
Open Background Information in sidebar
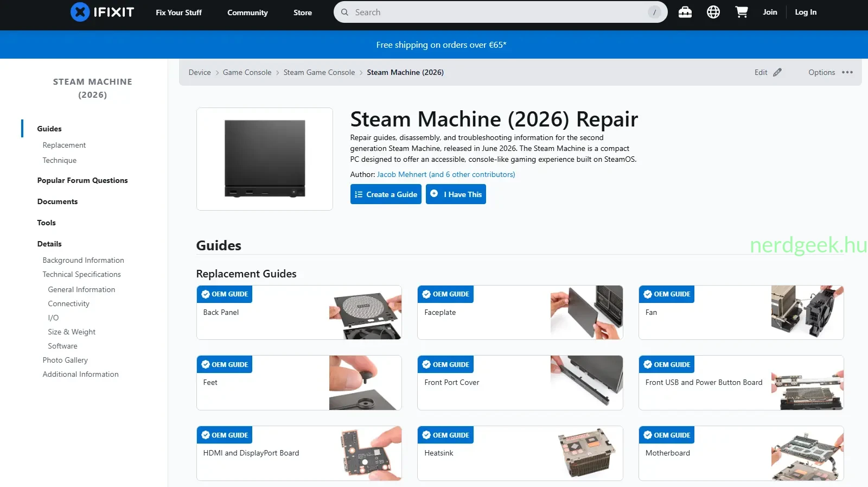click(83, 260)
